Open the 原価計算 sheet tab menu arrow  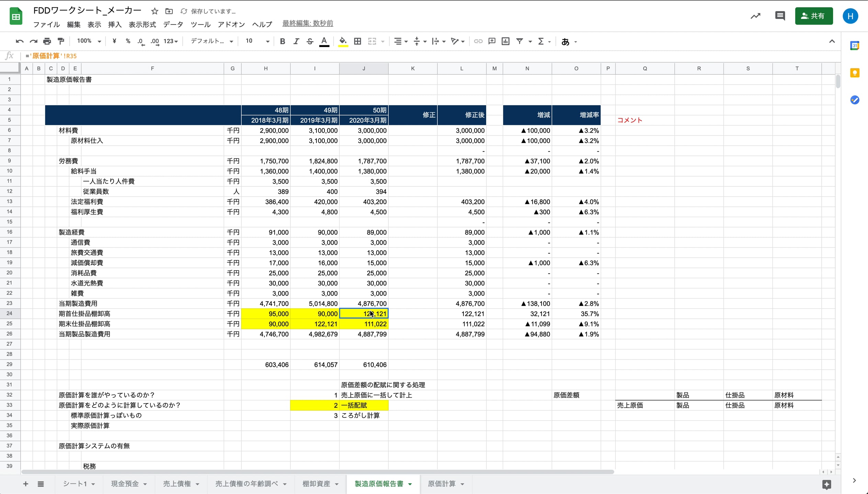(462, 484)
